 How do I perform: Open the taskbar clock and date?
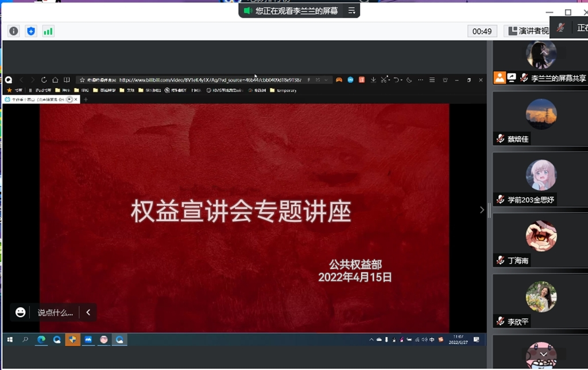click(458, 340)
